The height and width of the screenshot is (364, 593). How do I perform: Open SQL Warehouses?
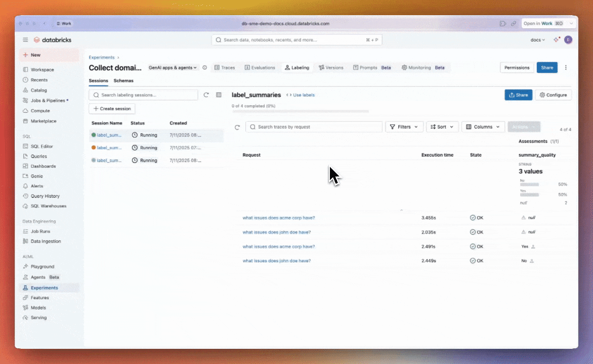pos(49,206)
